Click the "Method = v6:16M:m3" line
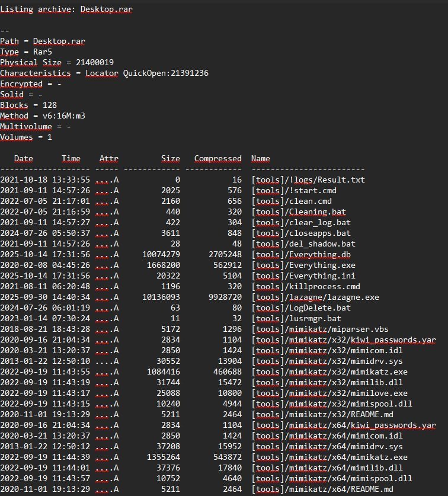 [x=43, y=116]
